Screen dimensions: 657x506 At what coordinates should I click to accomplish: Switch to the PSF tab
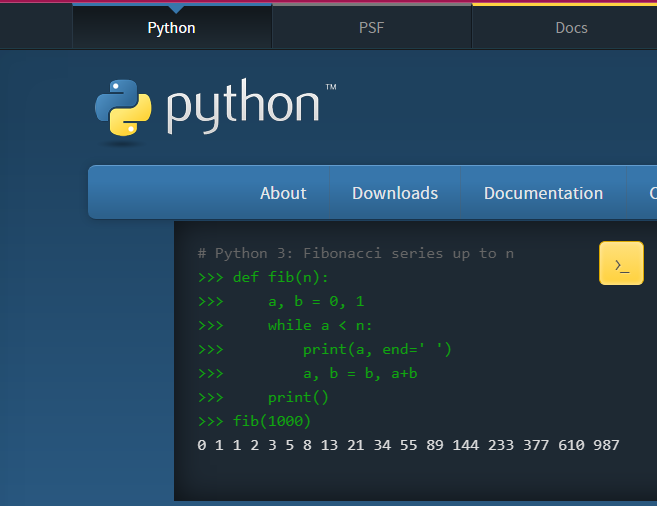(372, 28)
